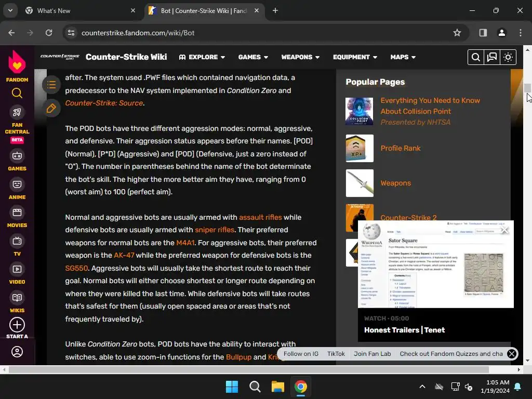Reload the page in Chrome
This screenshot has width=532, height=399.
(49, 33)
